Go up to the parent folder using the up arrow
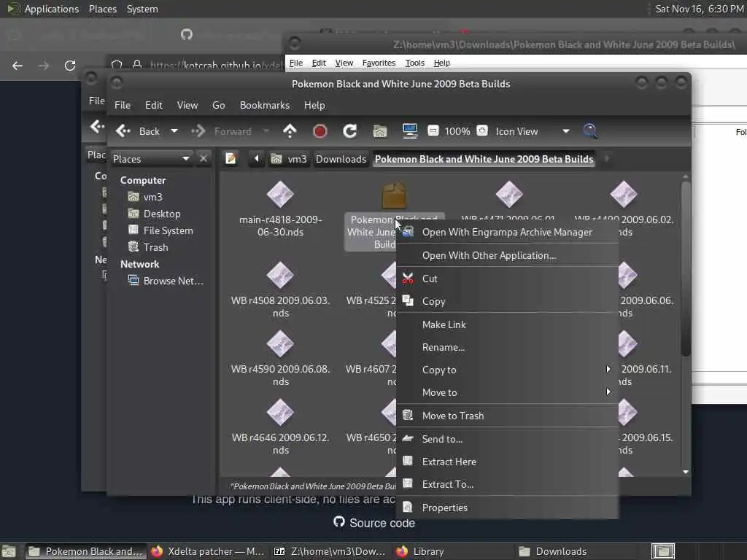Viewport: 747px width, 560px height. [290, 131]
